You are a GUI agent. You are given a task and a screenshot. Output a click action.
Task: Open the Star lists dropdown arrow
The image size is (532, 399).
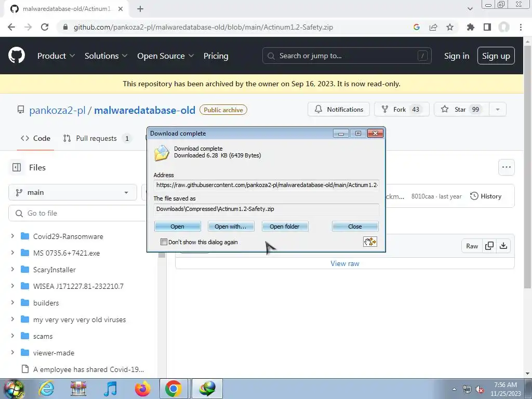point(497,109)
